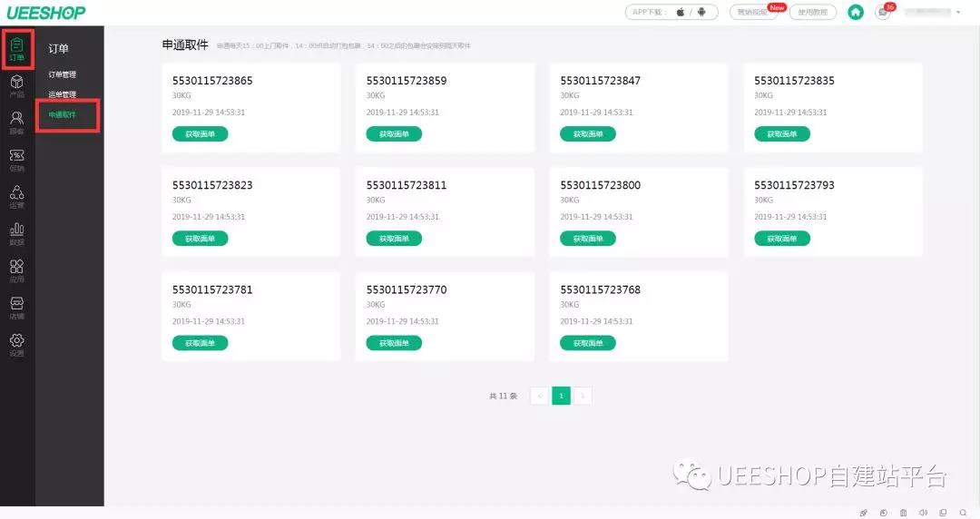
Task: Click the rocket icon in bottom bar
Action: 863,513
